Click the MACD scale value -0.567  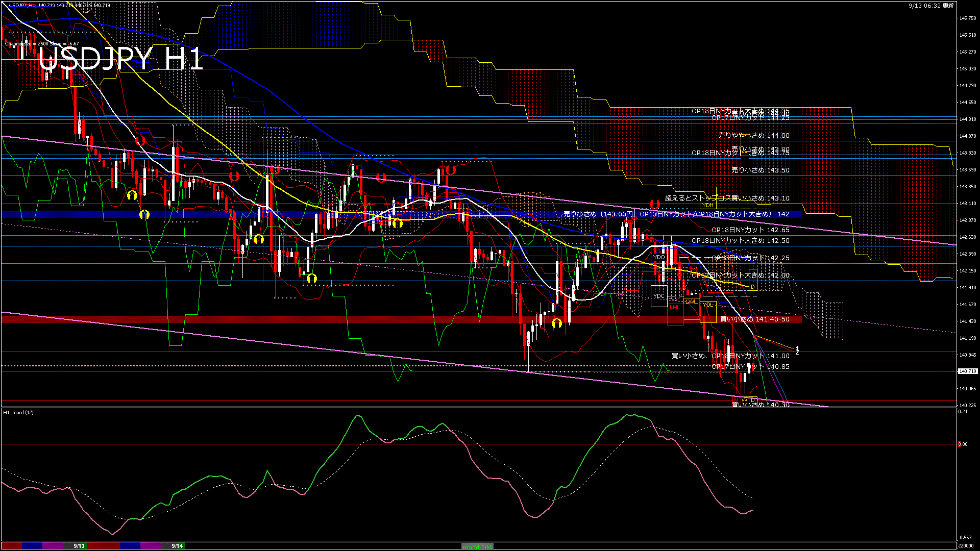965,538
